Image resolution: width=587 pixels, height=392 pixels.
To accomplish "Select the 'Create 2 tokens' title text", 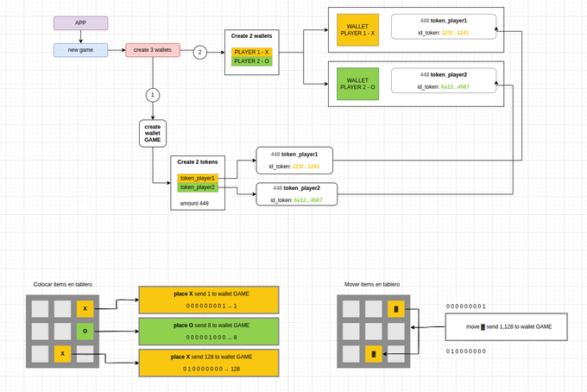I will pyautogui.click(x=198, y=161).
